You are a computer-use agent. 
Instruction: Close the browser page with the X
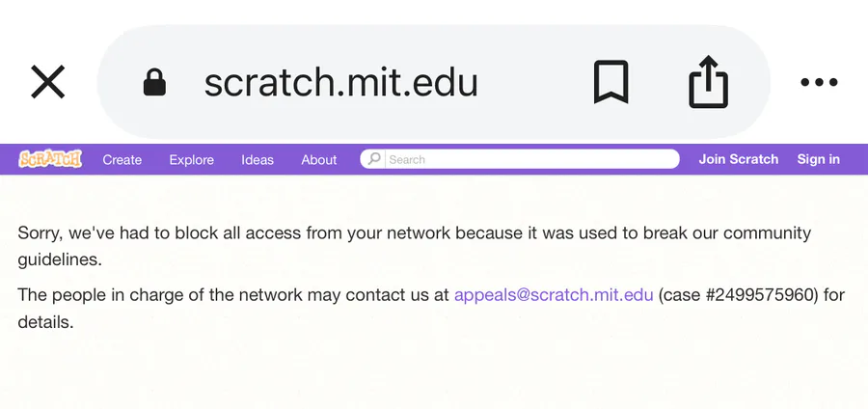point(47,83)
